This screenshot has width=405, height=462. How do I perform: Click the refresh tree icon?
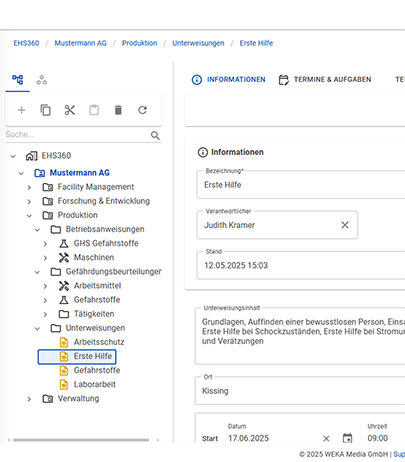pos(143,110)
